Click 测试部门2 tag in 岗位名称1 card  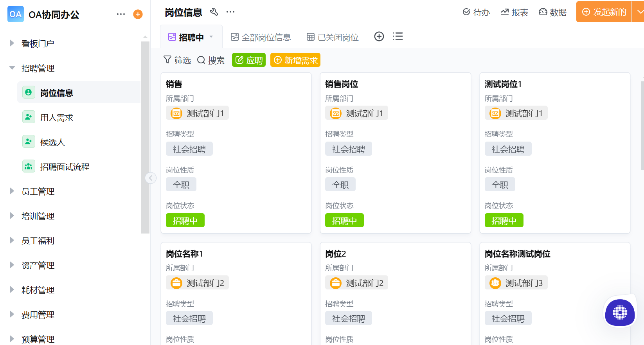tap(197, 283)
